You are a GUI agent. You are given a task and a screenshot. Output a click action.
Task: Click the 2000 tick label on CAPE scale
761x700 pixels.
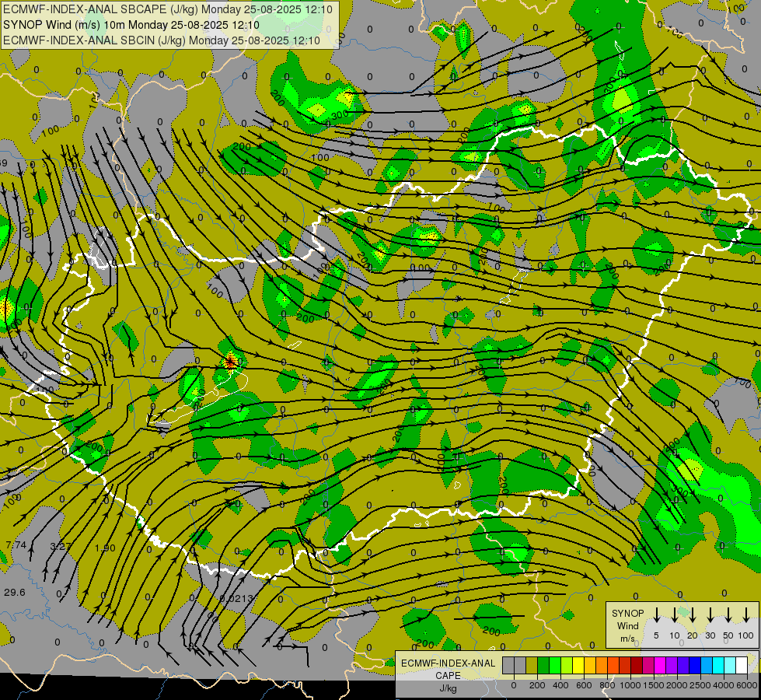pos(677,685)
